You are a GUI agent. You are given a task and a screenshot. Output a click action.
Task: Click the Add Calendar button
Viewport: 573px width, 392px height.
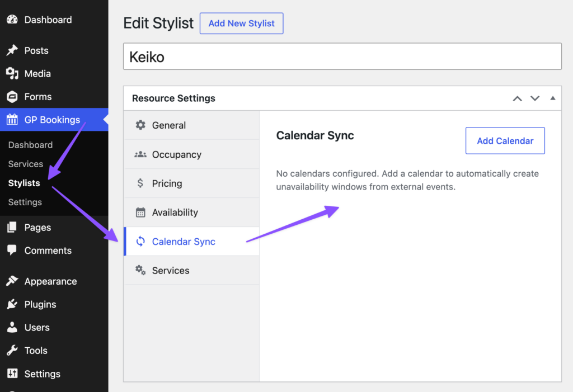click(x=505, y=141)
